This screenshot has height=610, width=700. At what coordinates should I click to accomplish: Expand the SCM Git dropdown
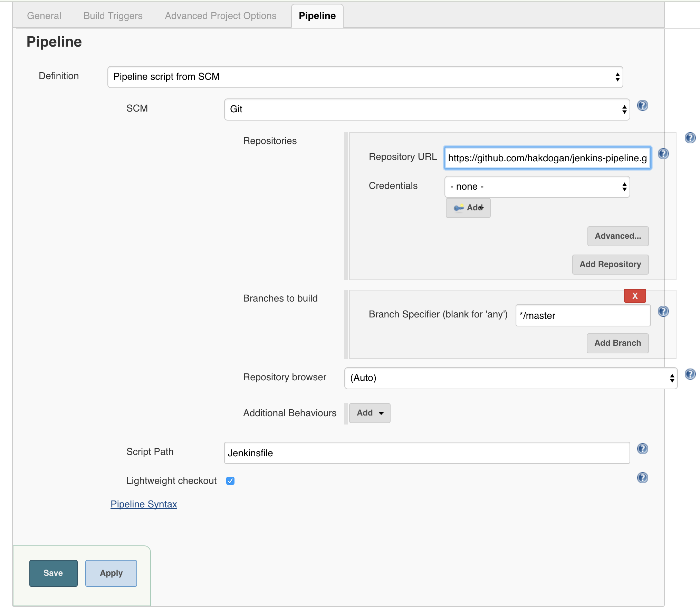(427, 109)
